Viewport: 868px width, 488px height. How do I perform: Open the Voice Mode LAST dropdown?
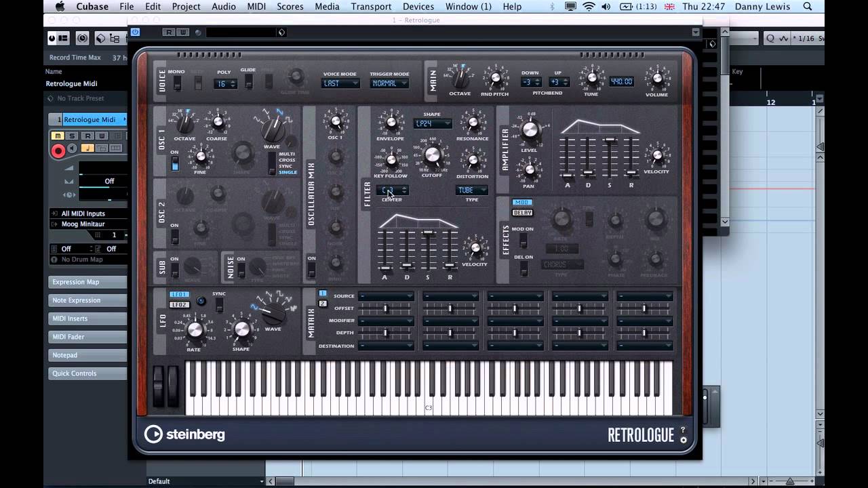click(340, 83)
